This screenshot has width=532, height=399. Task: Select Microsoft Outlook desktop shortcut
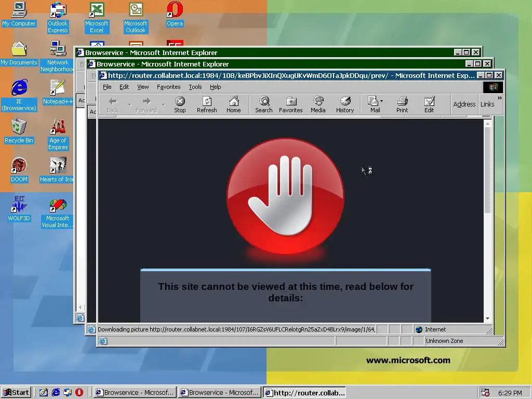point(136,18)
